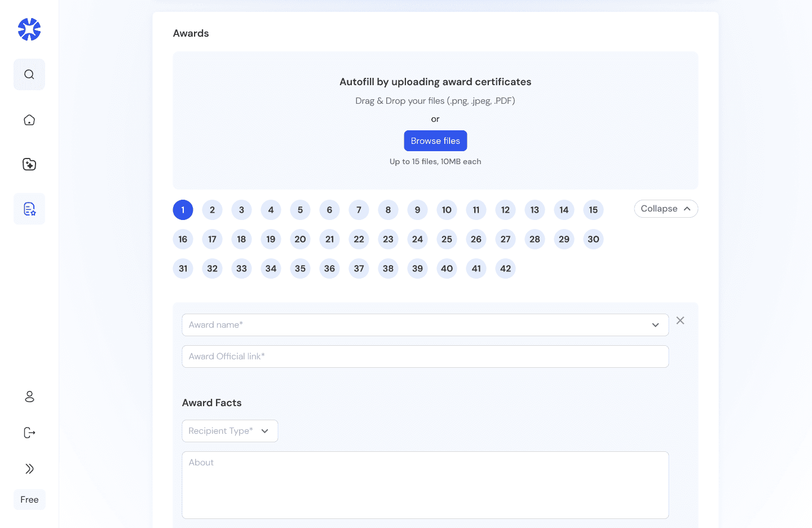Click award number 37
This screenshot has width=812, height=528.
359,269
